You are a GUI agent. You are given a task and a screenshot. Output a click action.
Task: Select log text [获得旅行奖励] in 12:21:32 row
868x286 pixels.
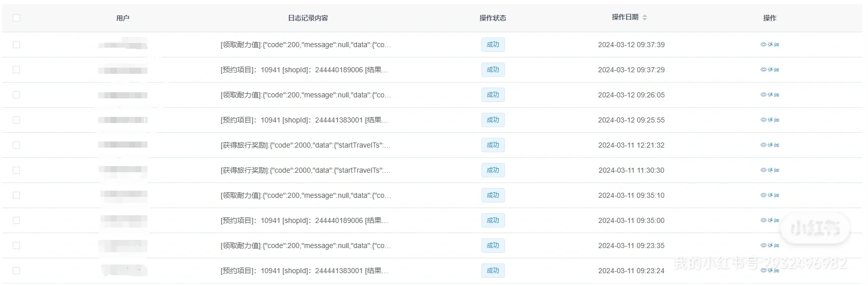pos(244,145)
